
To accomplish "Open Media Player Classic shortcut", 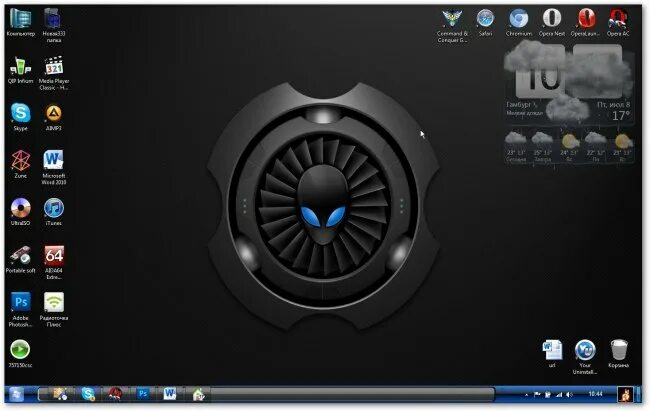I will (x=53, y=73).
